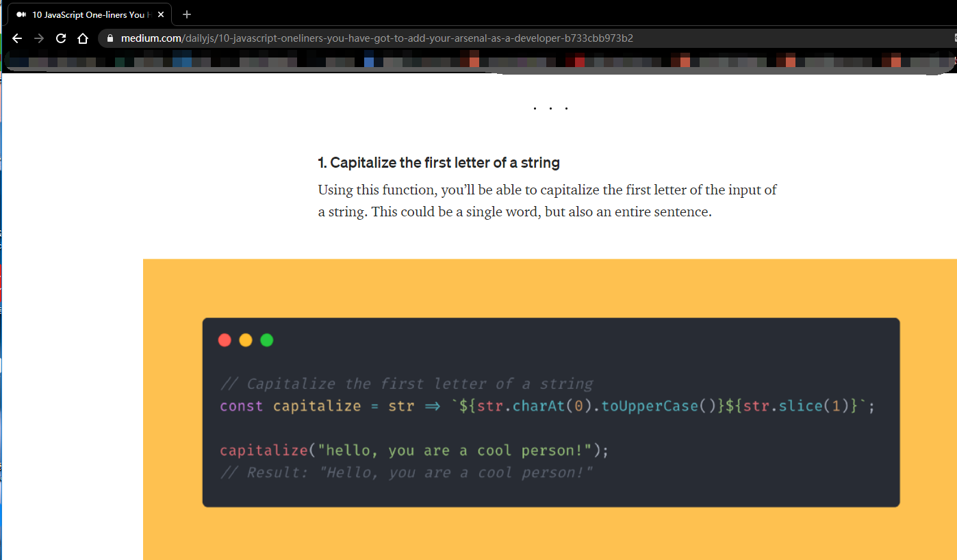Viewport: 957px width, 560px height.
Task: Click the 'const capitalize' code line
Action: coord(547,406)
